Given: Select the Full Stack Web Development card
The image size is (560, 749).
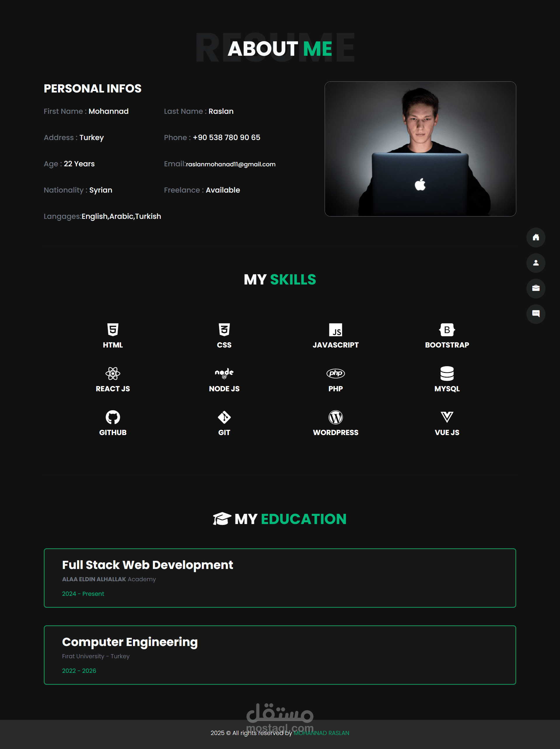Looking at the screenshot, I should (x=280, y=578).
